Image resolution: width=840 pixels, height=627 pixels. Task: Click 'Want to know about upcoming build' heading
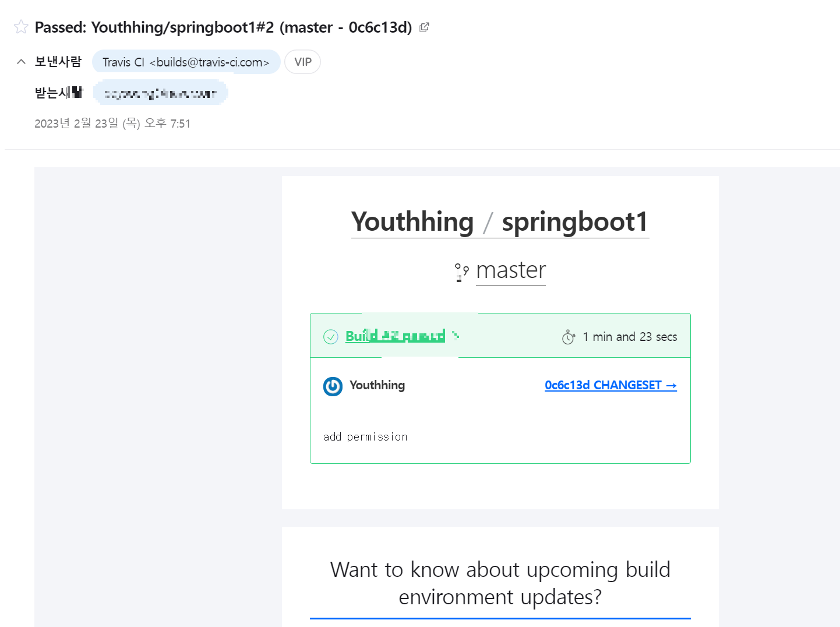point(500,583)
